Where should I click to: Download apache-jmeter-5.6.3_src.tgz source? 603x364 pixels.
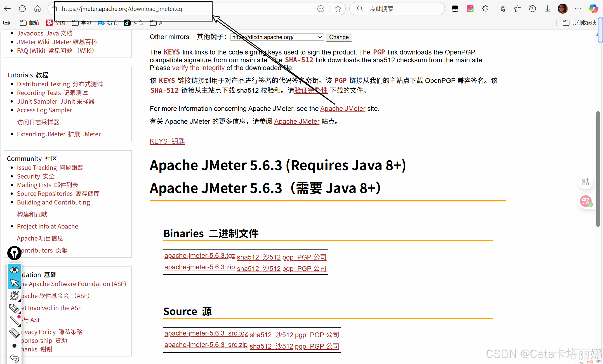[x=206, y=333]
